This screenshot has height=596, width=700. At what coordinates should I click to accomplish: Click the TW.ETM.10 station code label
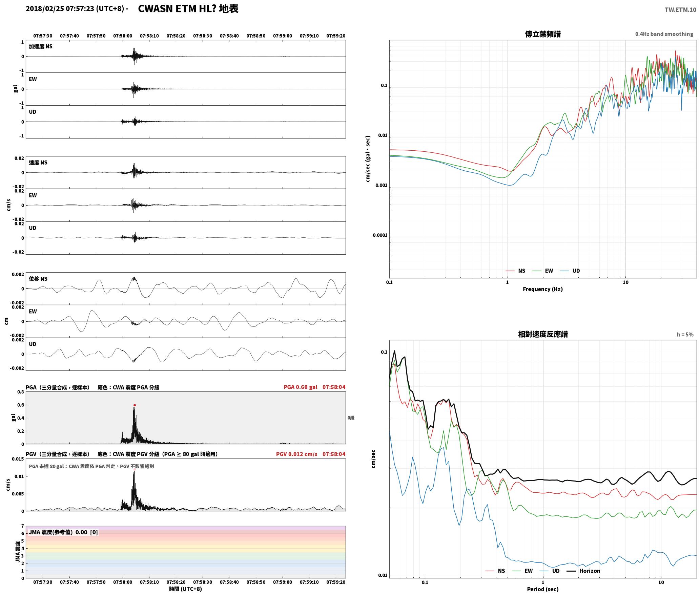click(x=680, y=10)
